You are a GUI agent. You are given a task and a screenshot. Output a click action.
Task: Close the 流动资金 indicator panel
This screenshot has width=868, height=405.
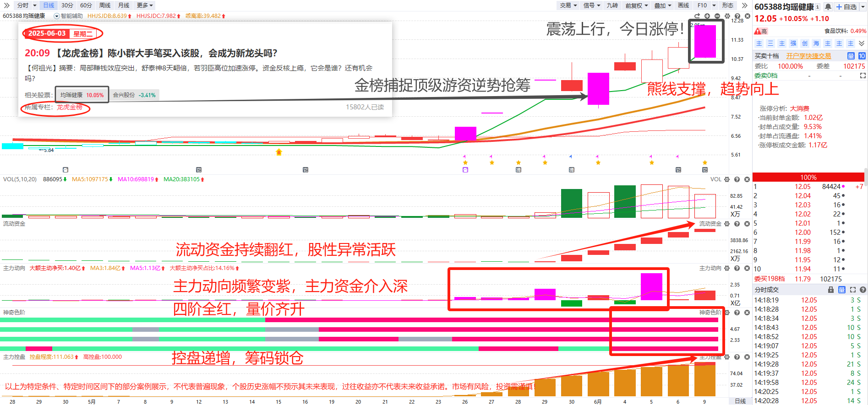(747, 224)
